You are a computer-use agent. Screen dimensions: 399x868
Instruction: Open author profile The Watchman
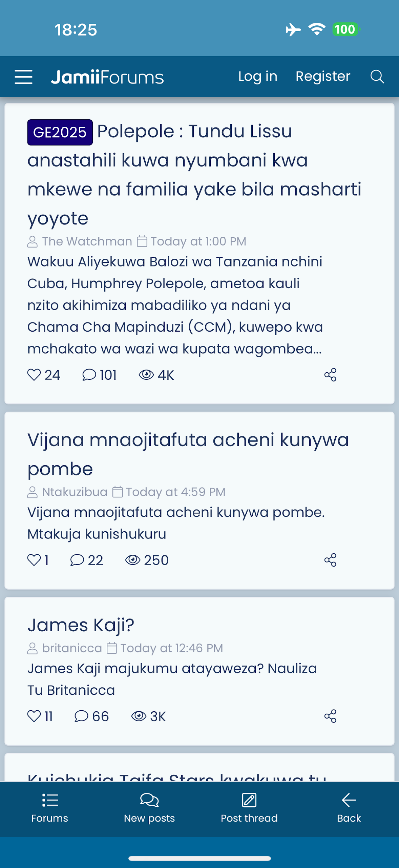click(x=87, y=241)
